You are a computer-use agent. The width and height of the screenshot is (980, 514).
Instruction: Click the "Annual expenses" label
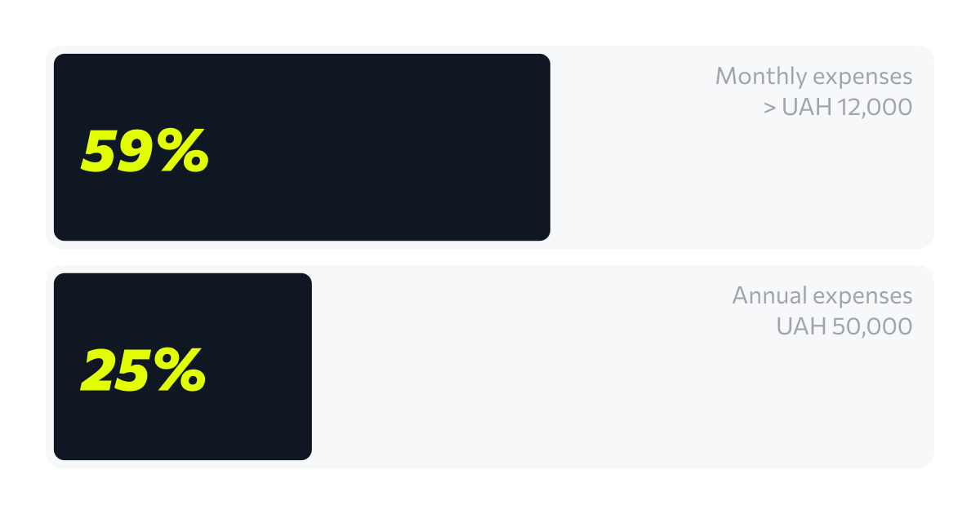[822, 295]
